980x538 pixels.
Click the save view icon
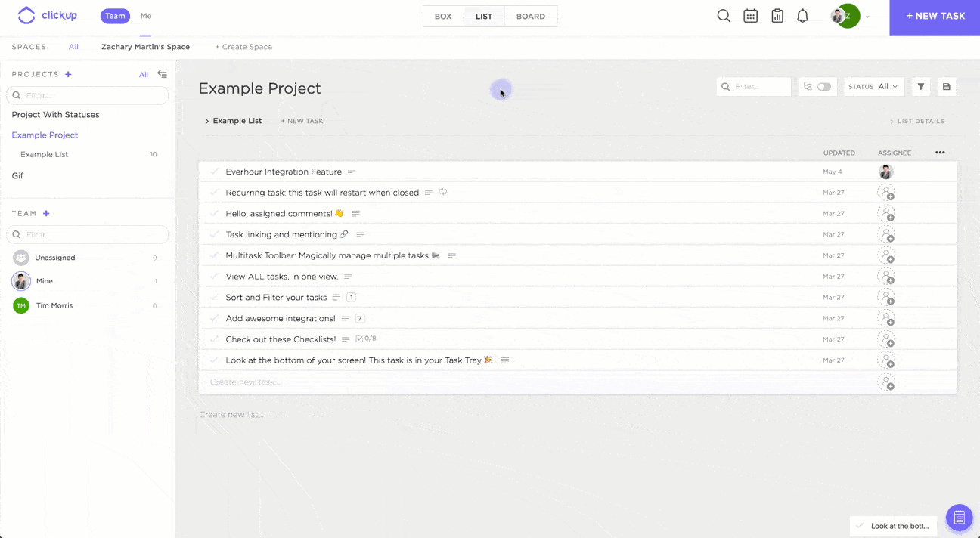(946, 87)
